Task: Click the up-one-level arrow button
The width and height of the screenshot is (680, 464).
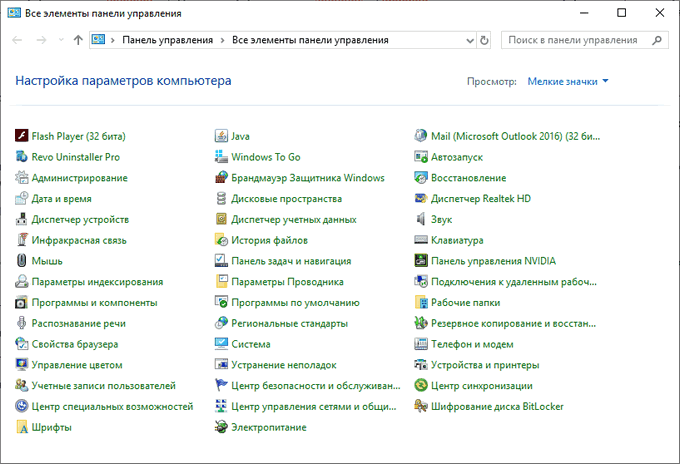Action: tap(78, 40)
